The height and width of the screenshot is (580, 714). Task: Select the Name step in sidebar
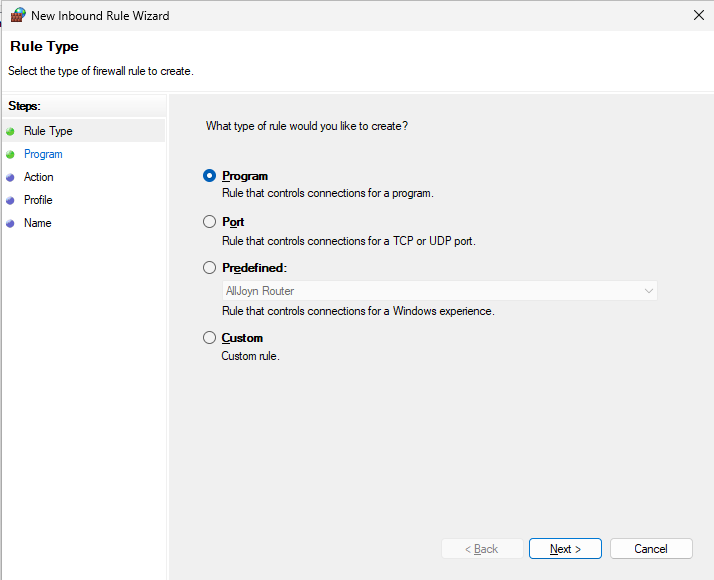click(x=38, y=223)
